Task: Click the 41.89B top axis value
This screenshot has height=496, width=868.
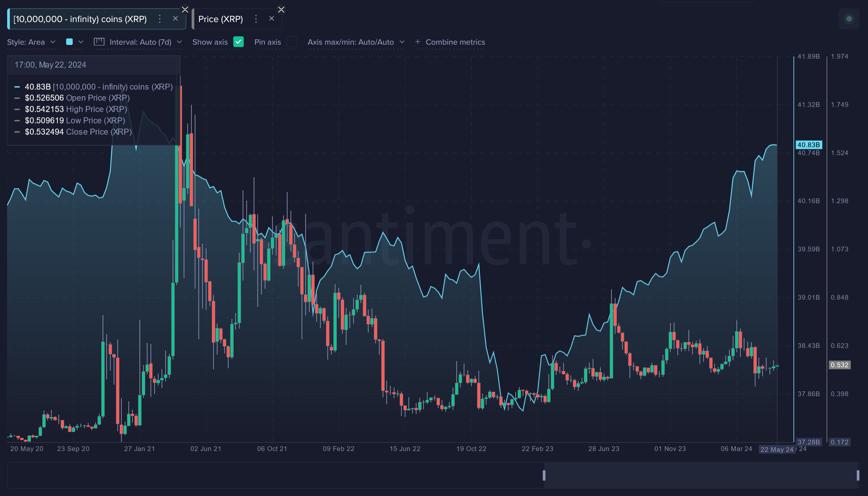Action: [809, 56]
